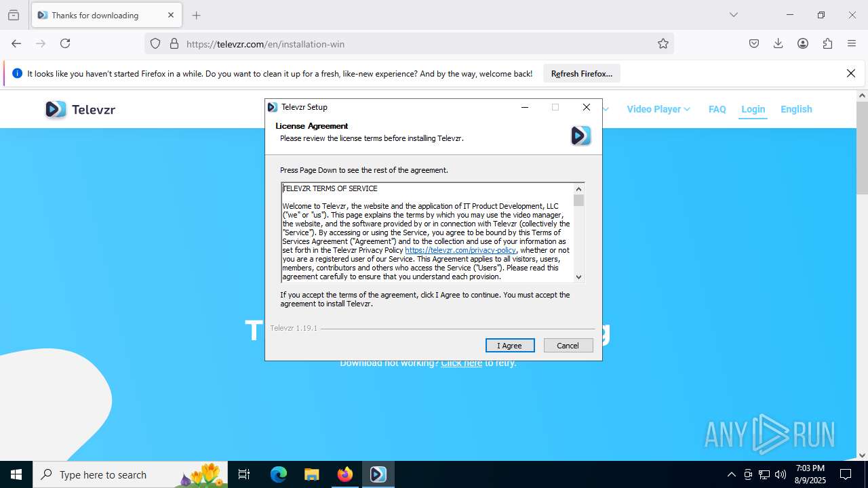Open the Firefox downloads panel
868x488 pixels.
tap(778, 43)
